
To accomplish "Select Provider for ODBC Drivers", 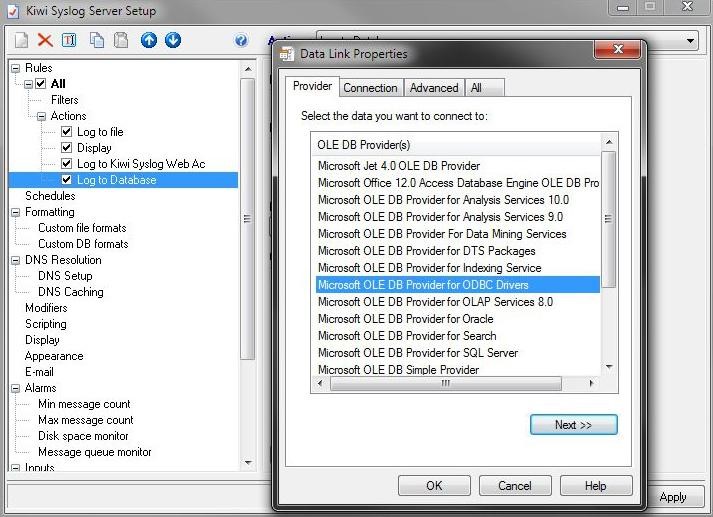I will click(x=457, y=285).
